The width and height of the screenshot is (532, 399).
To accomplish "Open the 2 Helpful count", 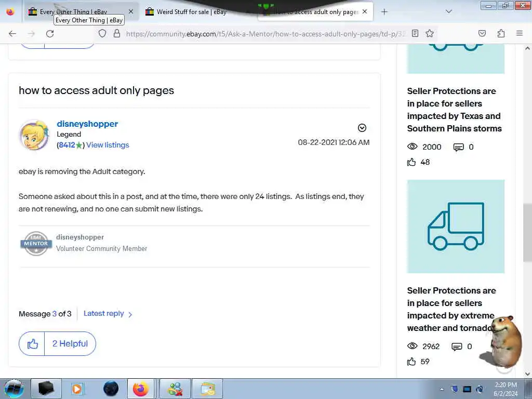I will click(70, 344).
